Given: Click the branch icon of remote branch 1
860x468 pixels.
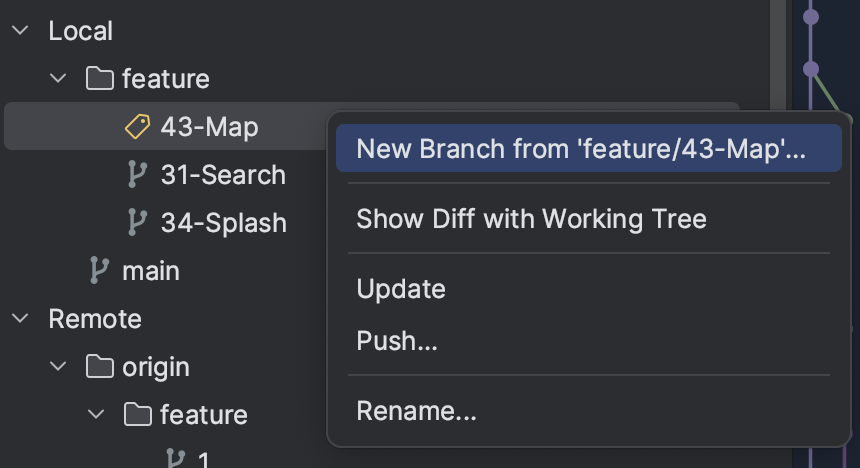Looking at the screenshot, I should pos(176,460).
